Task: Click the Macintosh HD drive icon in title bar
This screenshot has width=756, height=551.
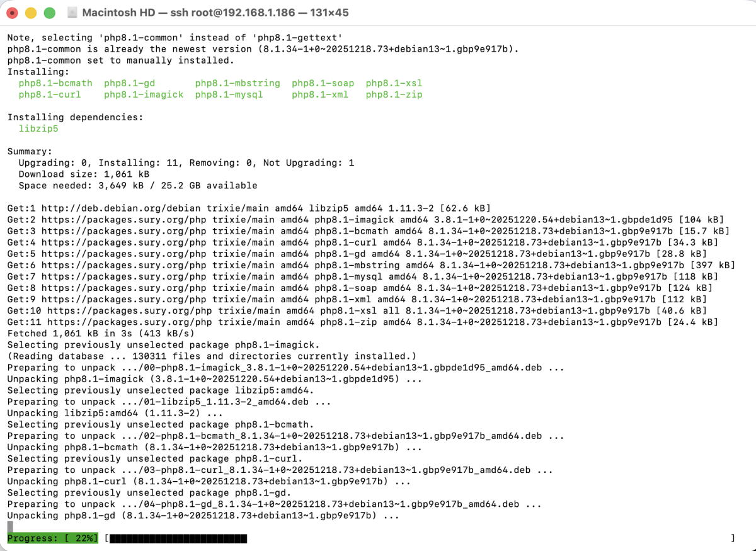Action: coord(71,13)
